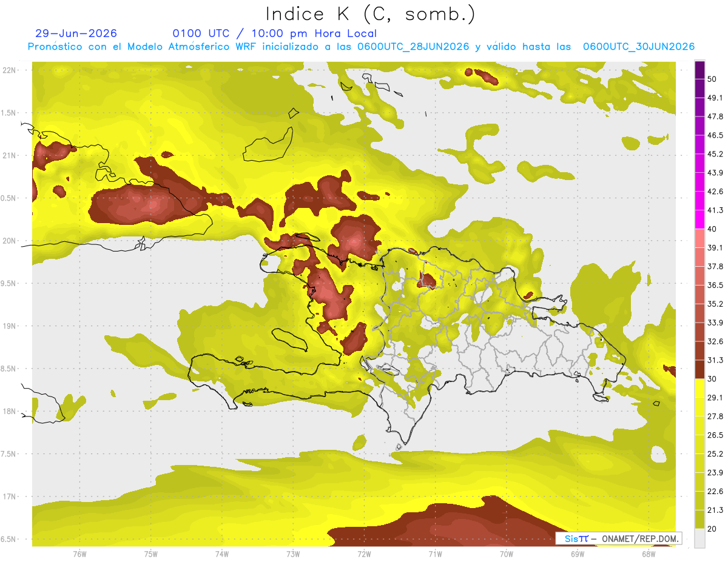The height and width of the screenshot is (562, 728).
Task: Click the map title "Indice K (C, somb.)"
Action: [x=371, y=14]
